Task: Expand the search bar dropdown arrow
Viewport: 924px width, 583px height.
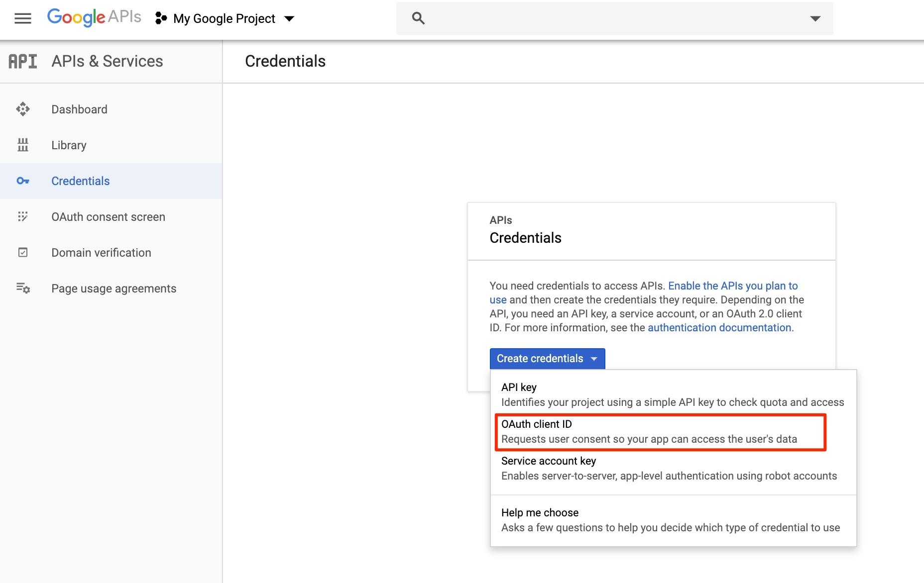Action: coord(815,18)
